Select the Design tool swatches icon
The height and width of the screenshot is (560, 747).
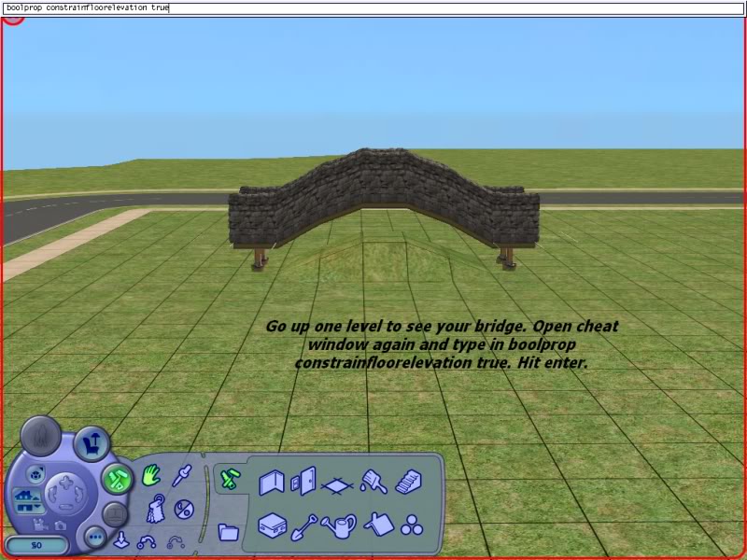(x=156, y=509)
